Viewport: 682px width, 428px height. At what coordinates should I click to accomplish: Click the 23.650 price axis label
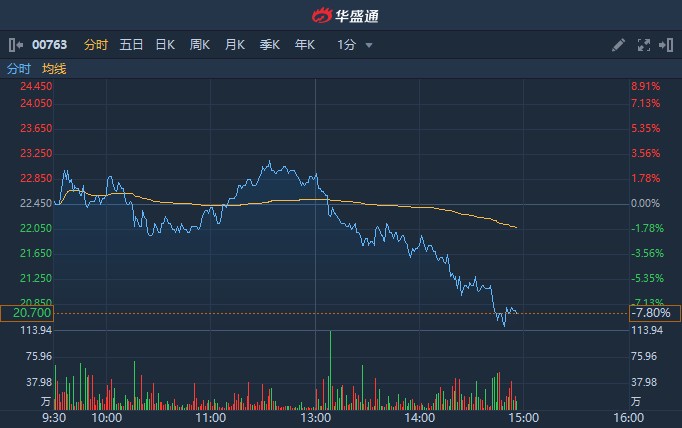36,128
